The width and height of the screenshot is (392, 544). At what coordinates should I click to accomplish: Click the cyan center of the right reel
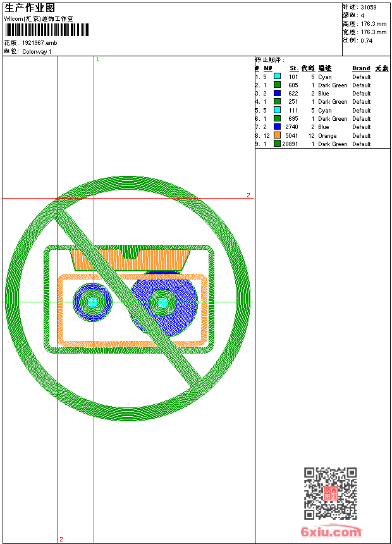coord(162,303)
